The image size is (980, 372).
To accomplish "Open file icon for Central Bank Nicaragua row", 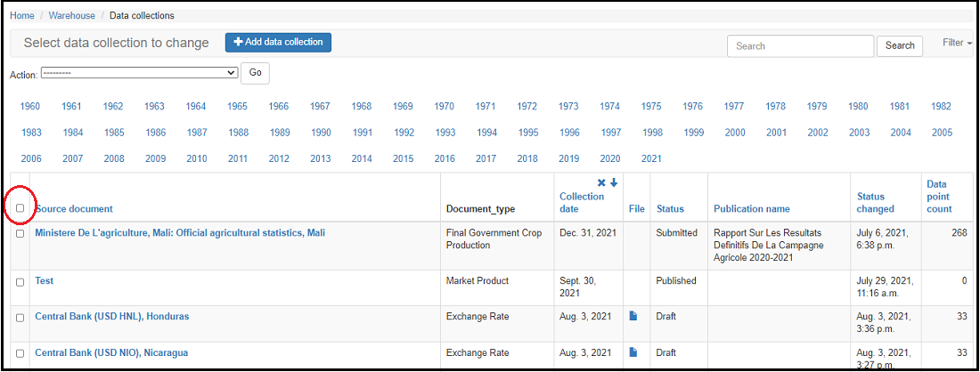I will [x=633, y=352].
